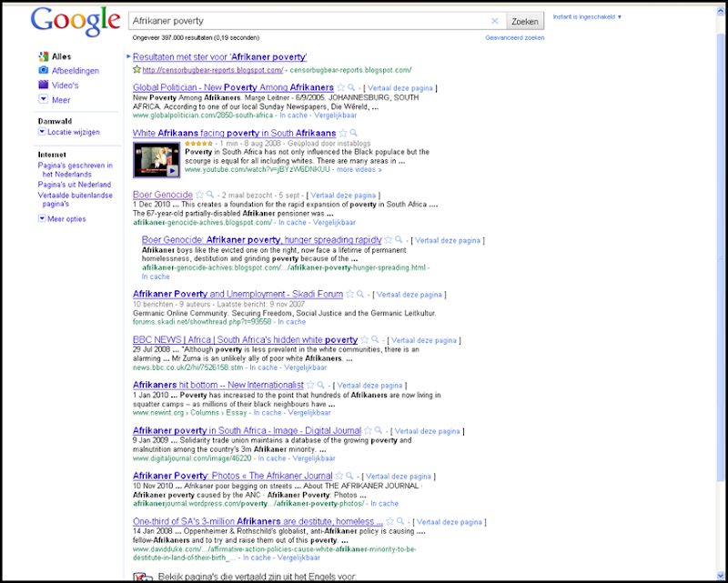Open White Afrikaans facing poverty video link
The image size is (728, 583).
[235, 133]
